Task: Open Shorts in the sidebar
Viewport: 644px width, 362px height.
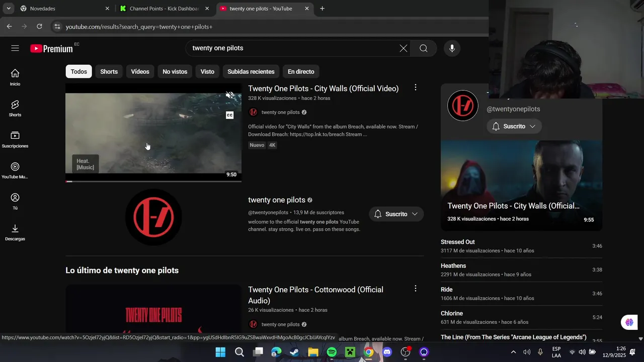Action: [x=15, y=108]
